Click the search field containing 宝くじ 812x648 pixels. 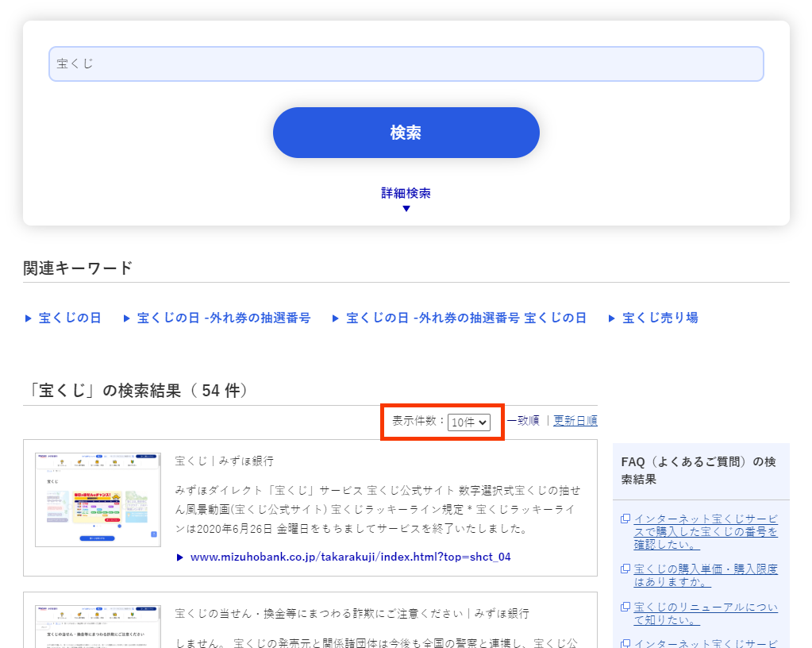click(406, 64)
